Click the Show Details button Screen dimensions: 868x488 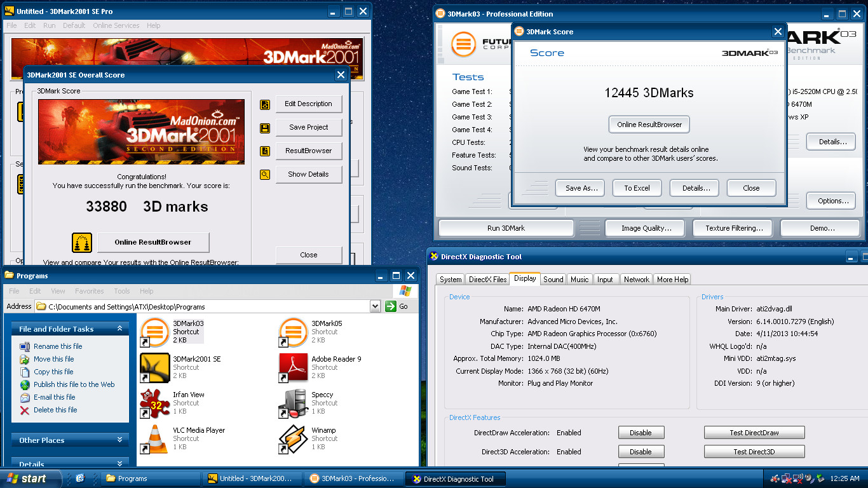tap(309, 175)
